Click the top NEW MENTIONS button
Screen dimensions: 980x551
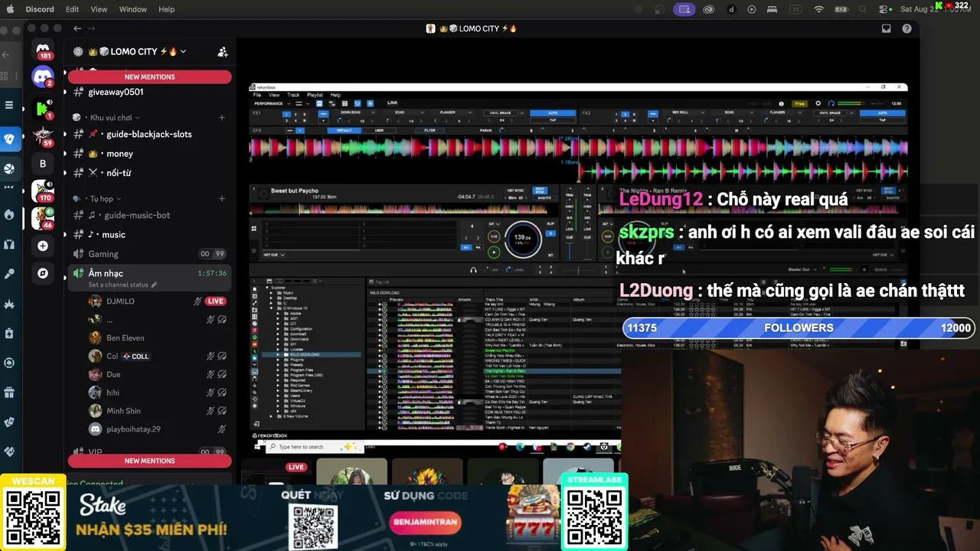[x=150, y=77]
